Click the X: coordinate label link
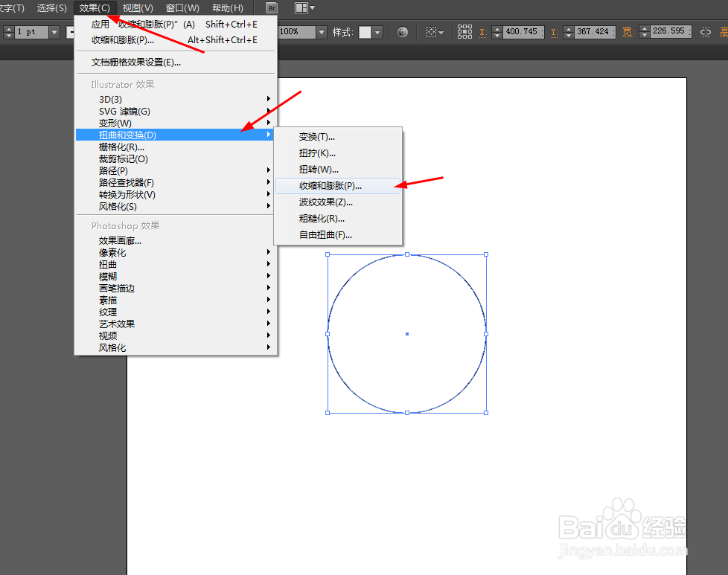The height and width of the screenshot is (575, 728). 483,32
